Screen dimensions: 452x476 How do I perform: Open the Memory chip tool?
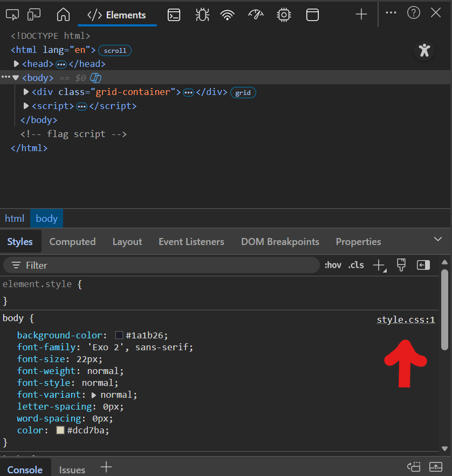284,15
